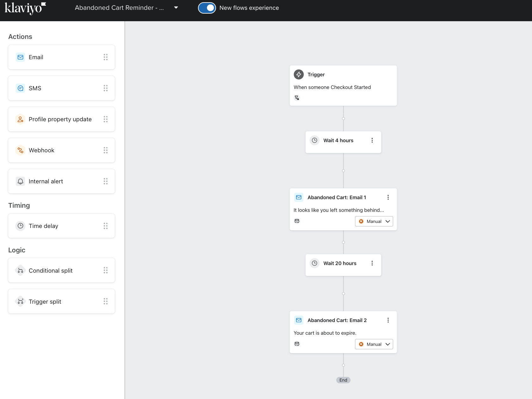
Task: Open the flow name dropdown arrow
Action: coord(176,8)
